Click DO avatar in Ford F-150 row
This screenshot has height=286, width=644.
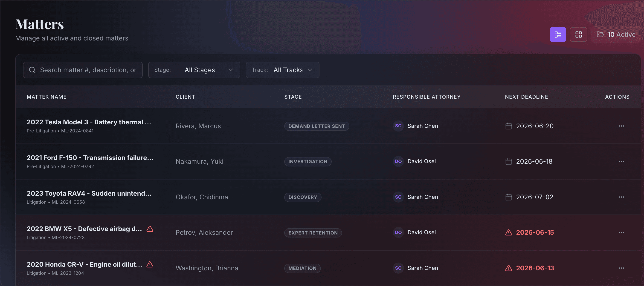(x=398, y=161)
